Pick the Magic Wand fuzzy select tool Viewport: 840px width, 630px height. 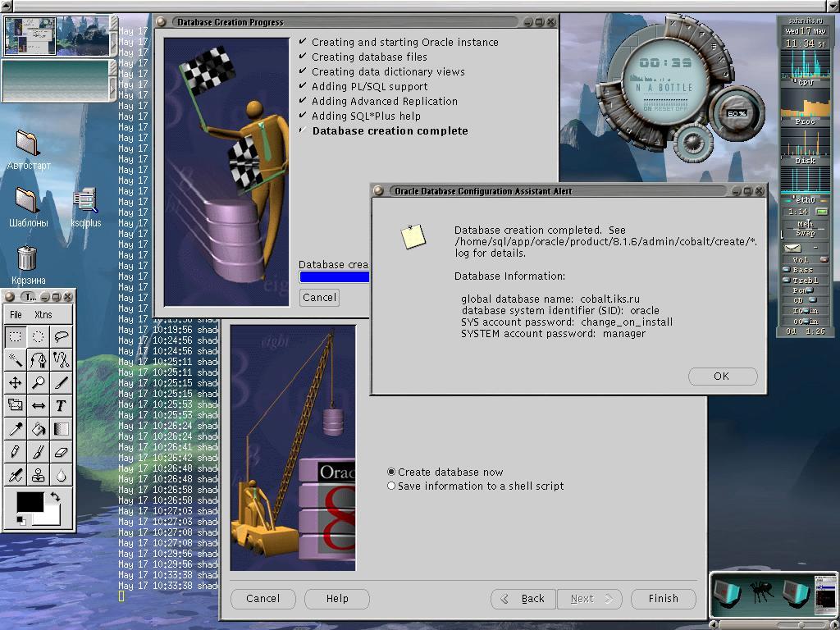(16, 359)
